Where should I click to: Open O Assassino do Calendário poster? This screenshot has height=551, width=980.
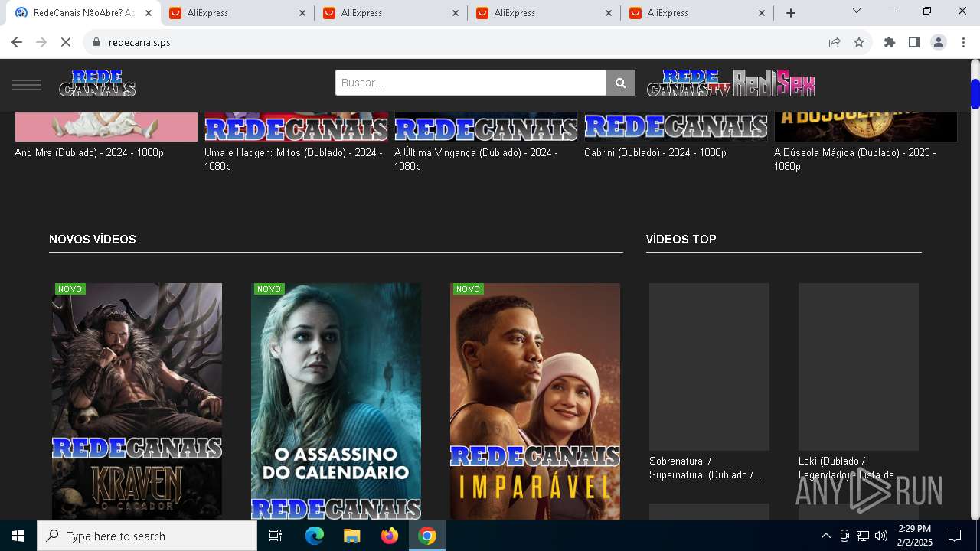[336, 401]
